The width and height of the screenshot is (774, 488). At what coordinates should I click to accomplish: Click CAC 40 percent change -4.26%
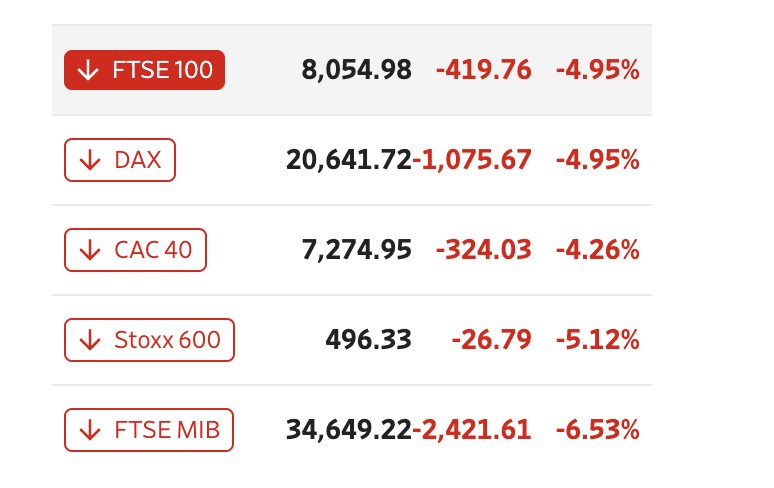[x=597, y=250]
